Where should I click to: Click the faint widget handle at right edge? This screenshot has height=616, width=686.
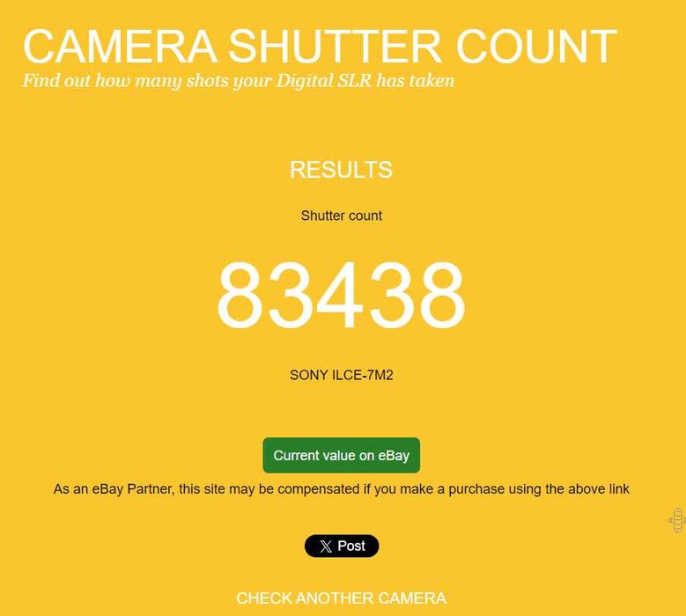tap(676, 520)
